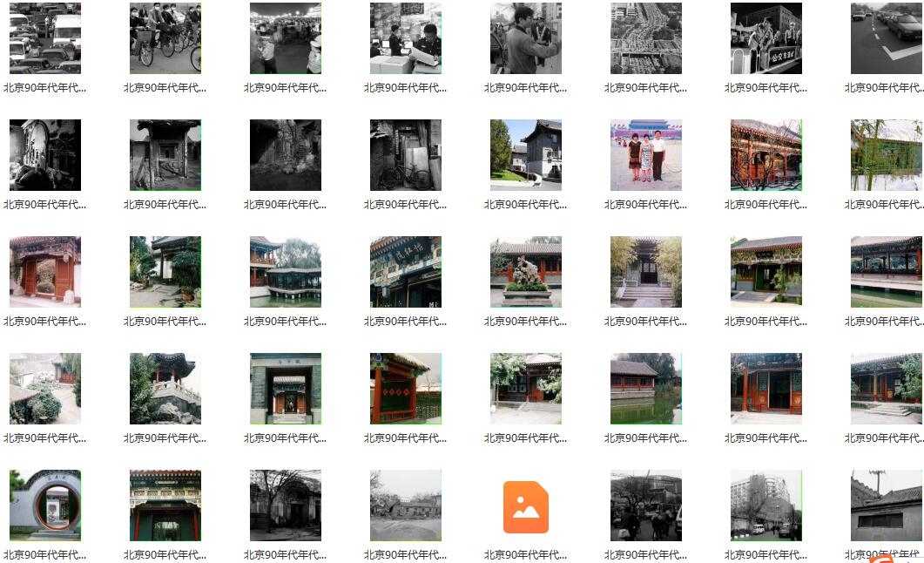Select the round moon gate photo

(45, 505)
